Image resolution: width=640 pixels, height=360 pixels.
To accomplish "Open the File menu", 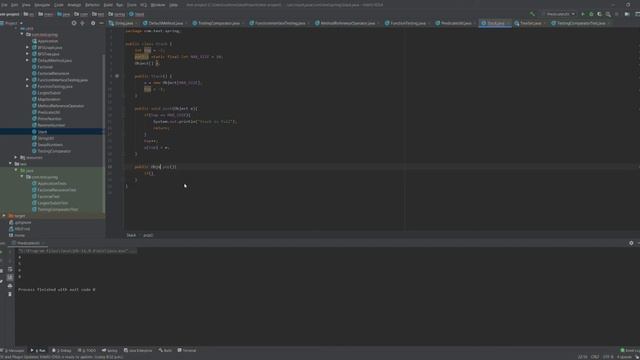I will pos(4,5).
